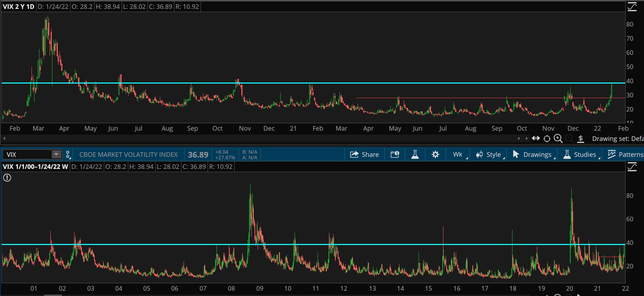Click the Drawings cursor arrow icon
Screen dimensions: 644x296
click(x=516, y=154)
